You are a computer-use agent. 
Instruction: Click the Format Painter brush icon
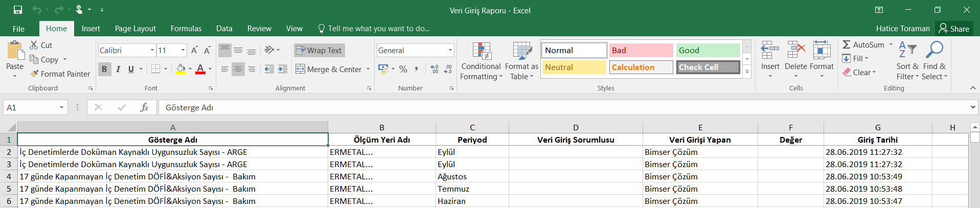click(34, 74)
